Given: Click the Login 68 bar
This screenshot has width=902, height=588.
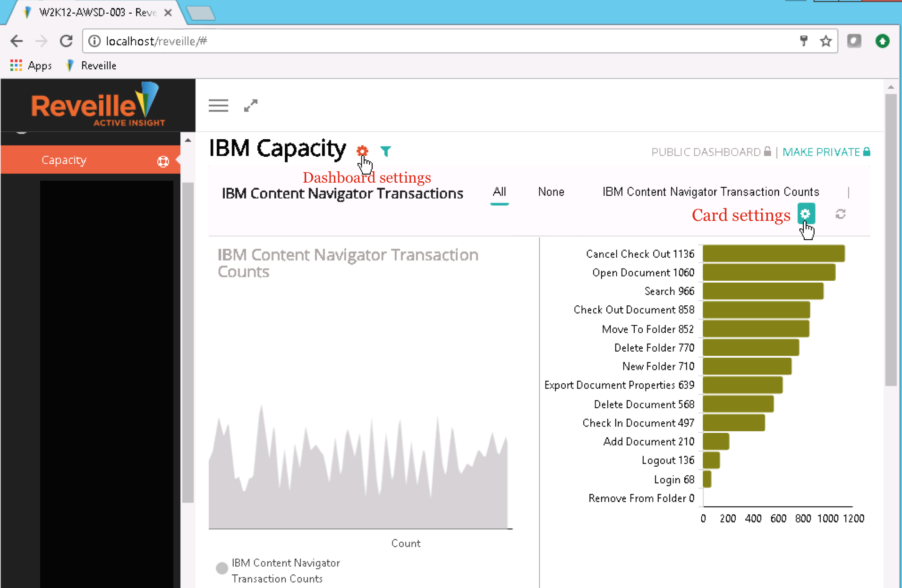Looking at the screenshot, I should point(707,479).
